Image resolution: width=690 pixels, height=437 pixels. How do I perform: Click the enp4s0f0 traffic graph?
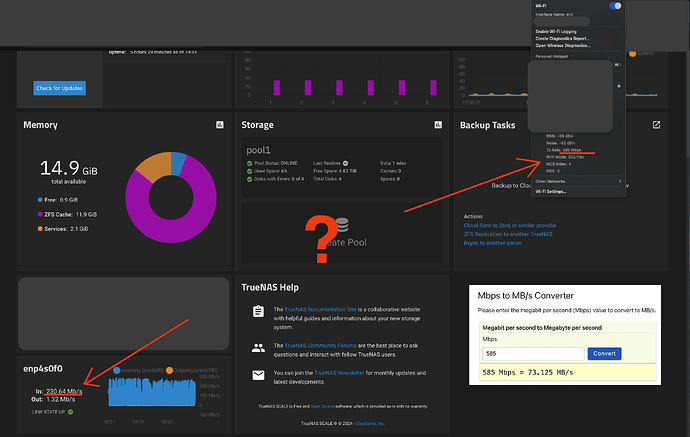[152, 393]
